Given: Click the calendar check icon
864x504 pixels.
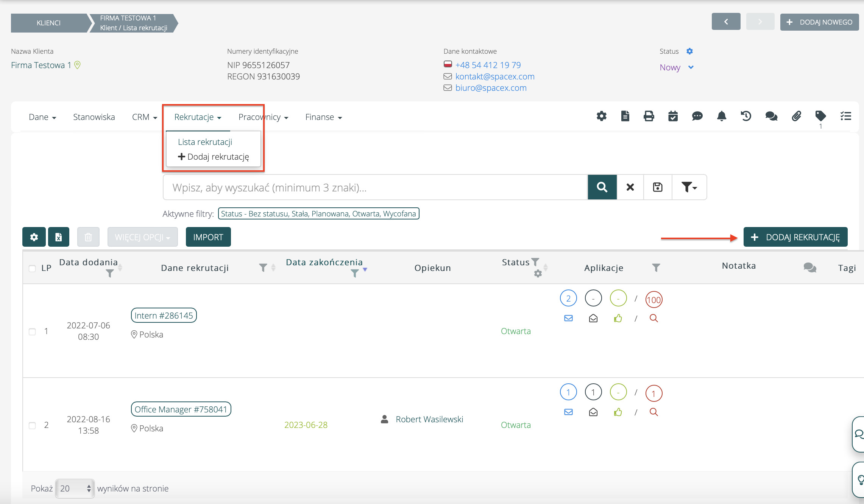Looking at the screenshot, I should point(673,116).
